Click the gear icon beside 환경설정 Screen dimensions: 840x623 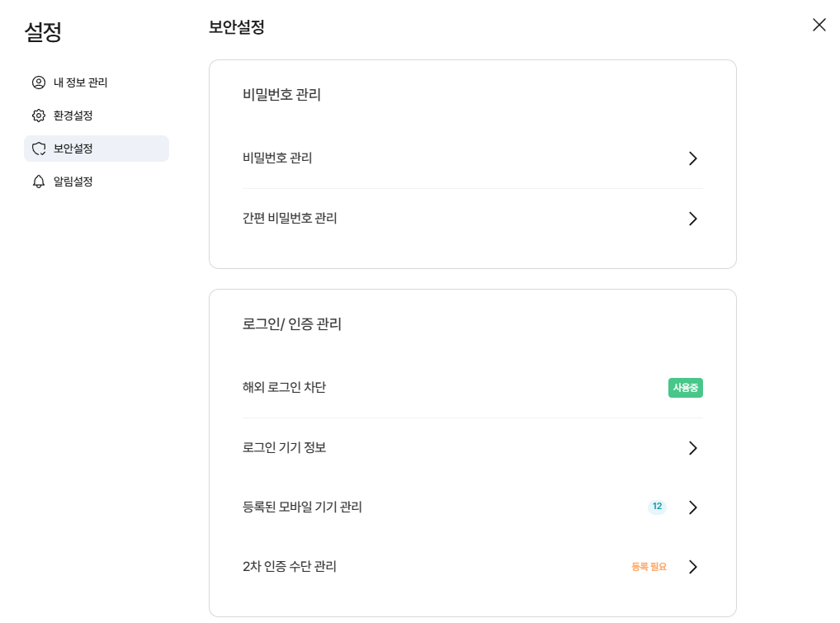tap(39, 116)
